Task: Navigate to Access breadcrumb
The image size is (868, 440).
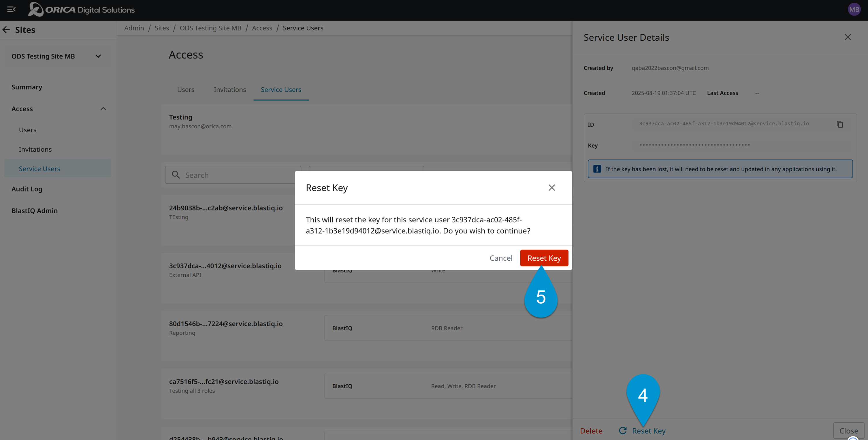Action: (x=262, y=28)
